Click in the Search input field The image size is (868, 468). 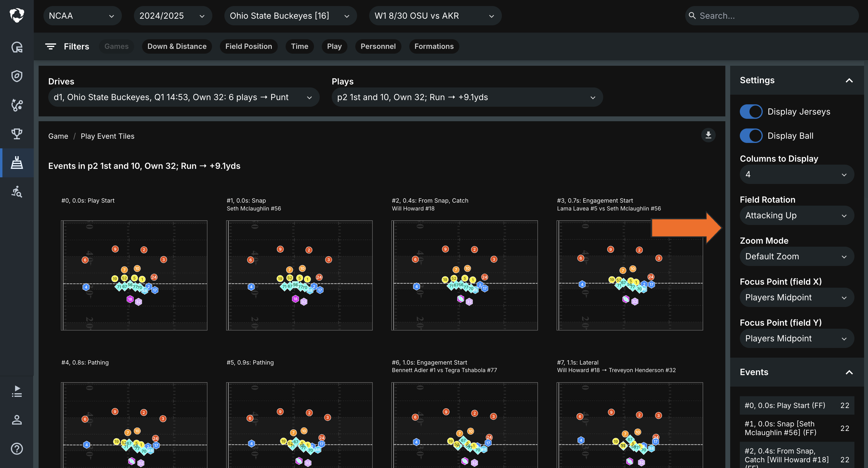771,15
